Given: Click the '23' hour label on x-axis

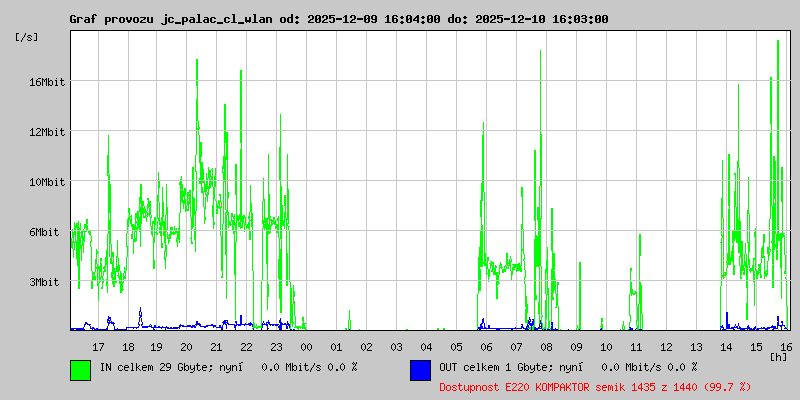Looking at the screenshot, I should (277, 347).
